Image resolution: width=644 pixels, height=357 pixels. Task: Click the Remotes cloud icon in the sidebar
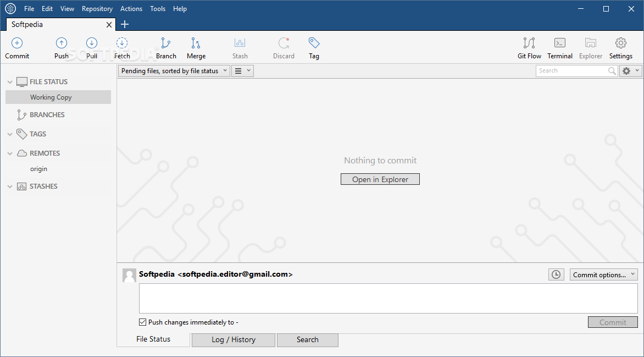22,153
